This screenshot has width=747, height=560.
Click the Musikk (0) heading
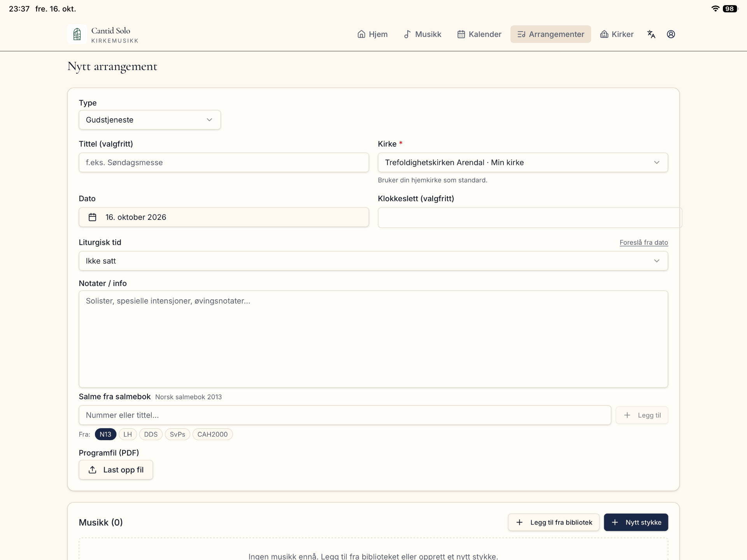pos(101,522)
